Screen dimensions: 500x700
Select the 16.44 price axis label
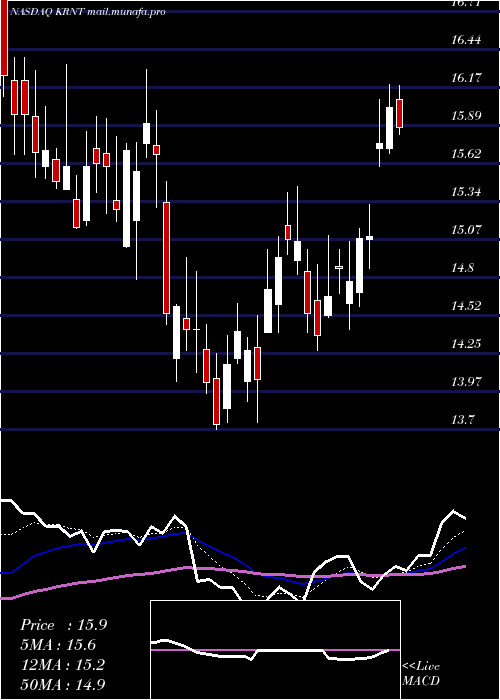[x=466, y=40]
